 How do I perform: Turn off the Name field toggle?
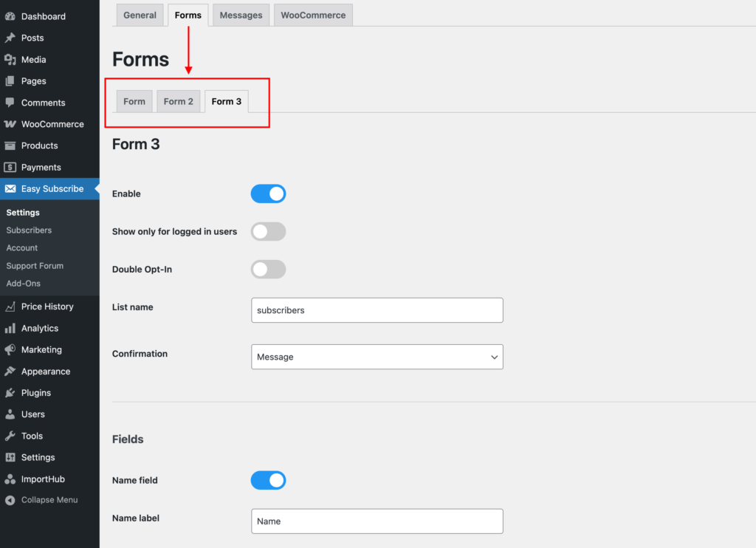268,481
